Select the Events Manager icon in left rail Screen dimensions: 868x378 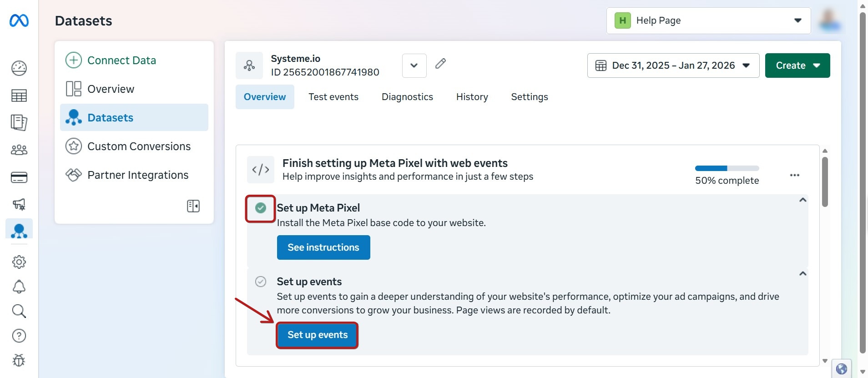coord(19,231)
